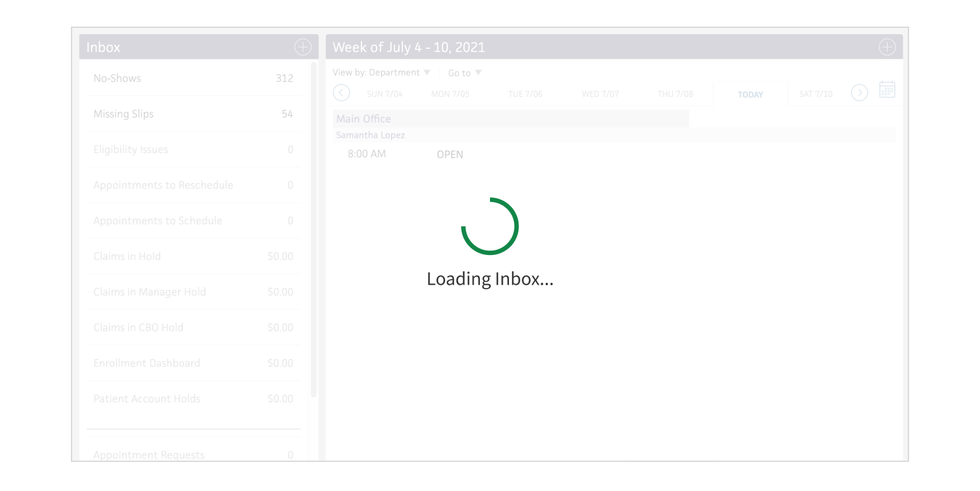Click the plus icon in Inbox header

coord(303,47)
